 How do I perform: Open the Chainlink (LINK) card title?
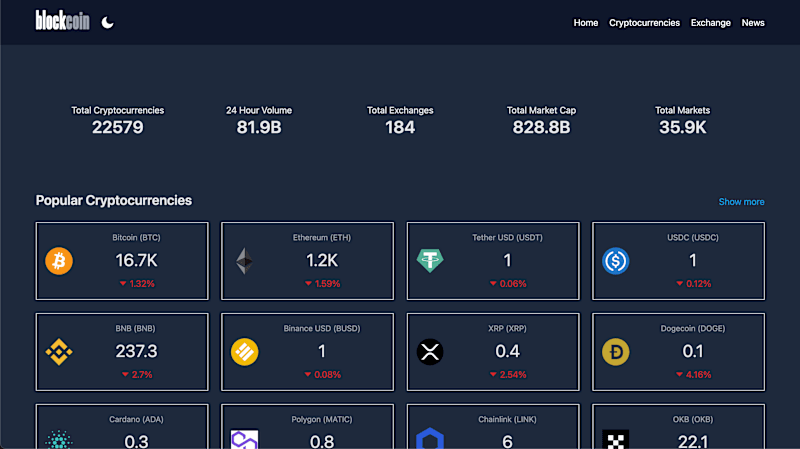click(x=507, y=419)
